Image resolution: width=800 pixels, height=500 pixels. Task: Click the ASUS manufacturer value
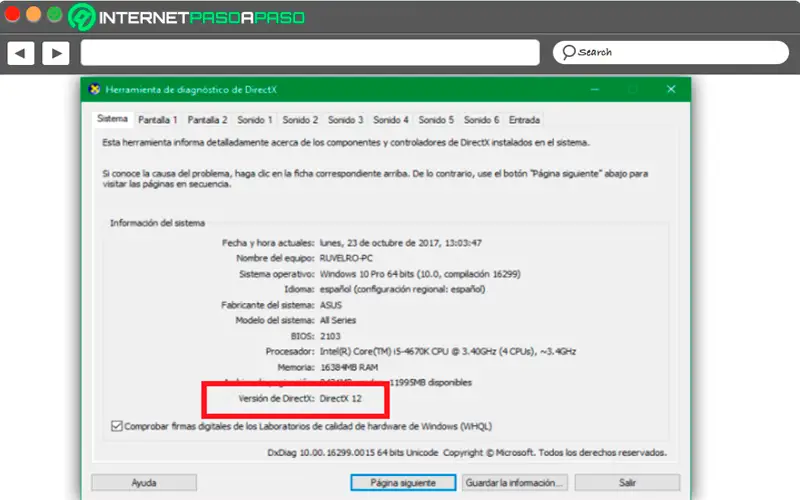click(x=331, y=305)
